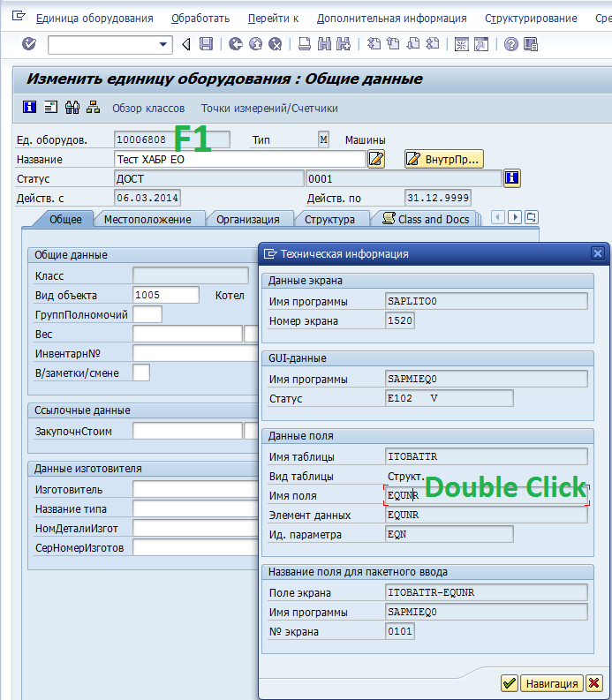The height and width of the screenshot is (700, 612).
Task: Open the Структурирование menu
Action: point(531,19)
